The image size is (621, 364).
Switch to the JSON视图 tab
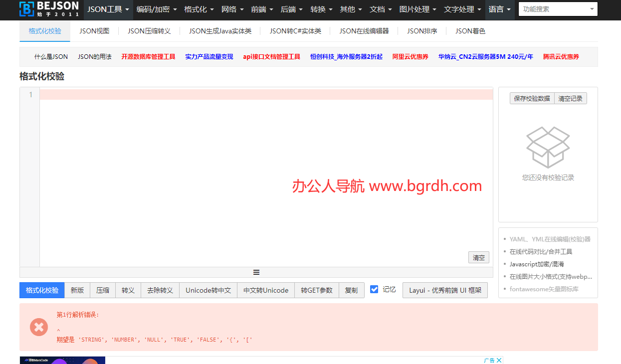click(x=93, y=30)
